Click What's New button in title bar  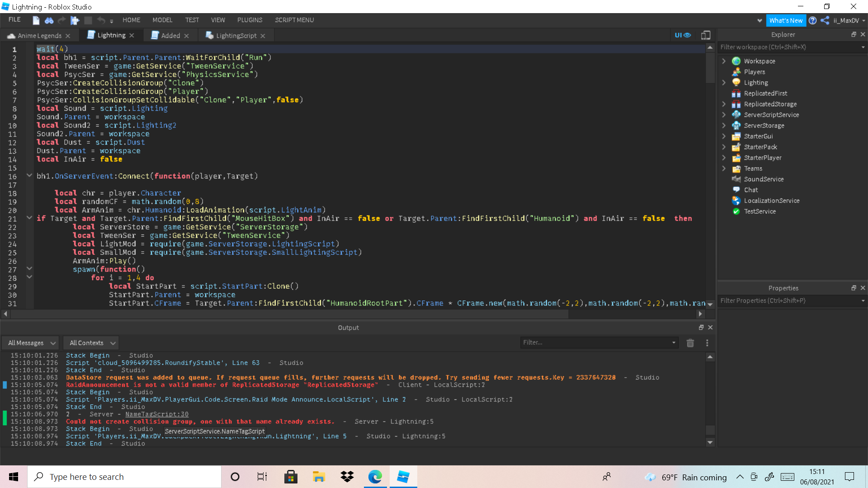point(786,20)
